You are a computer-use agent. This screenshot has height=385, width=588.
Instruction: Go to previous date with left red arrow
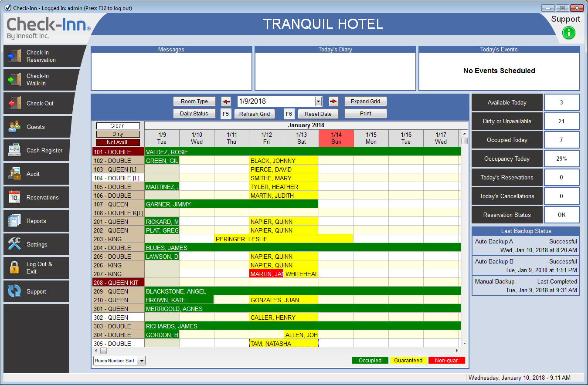[x=226, y=101]
